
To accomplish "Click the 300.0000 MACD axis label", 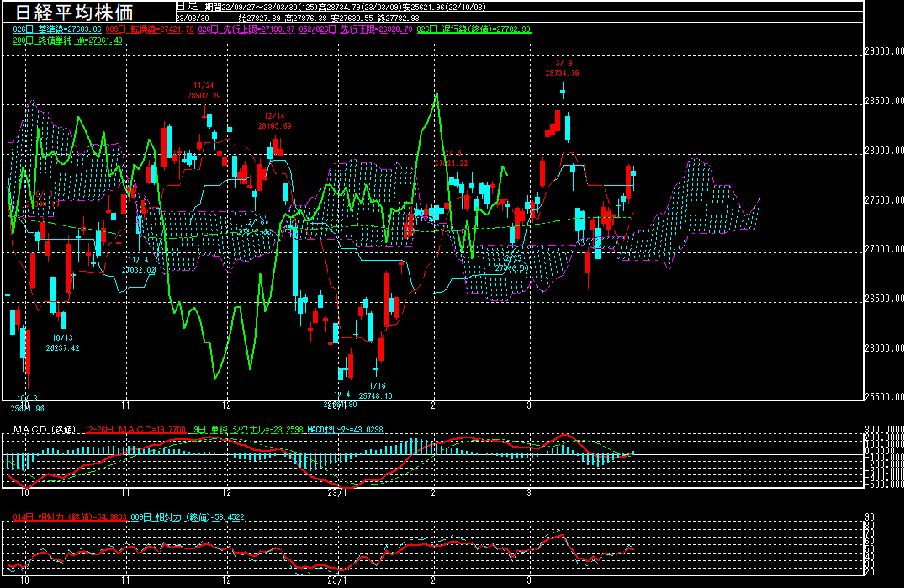I will [x=885, y=430].
